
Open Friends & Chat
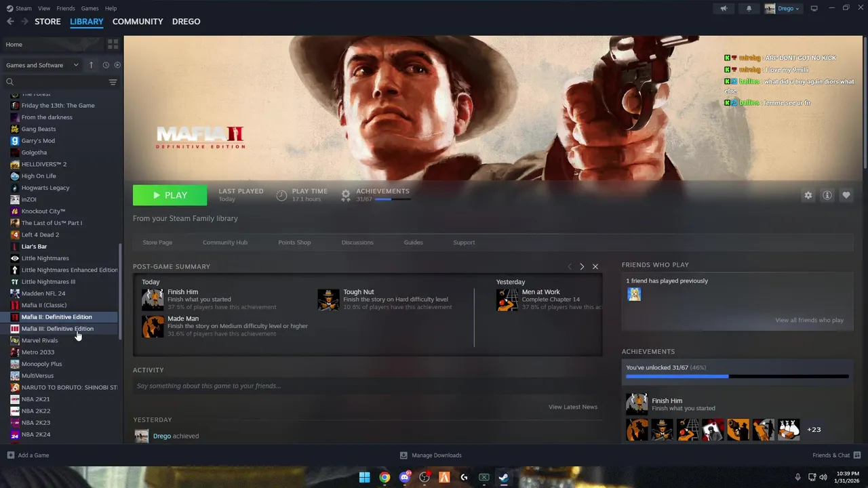pyautogui.click(x=837, y=455)
